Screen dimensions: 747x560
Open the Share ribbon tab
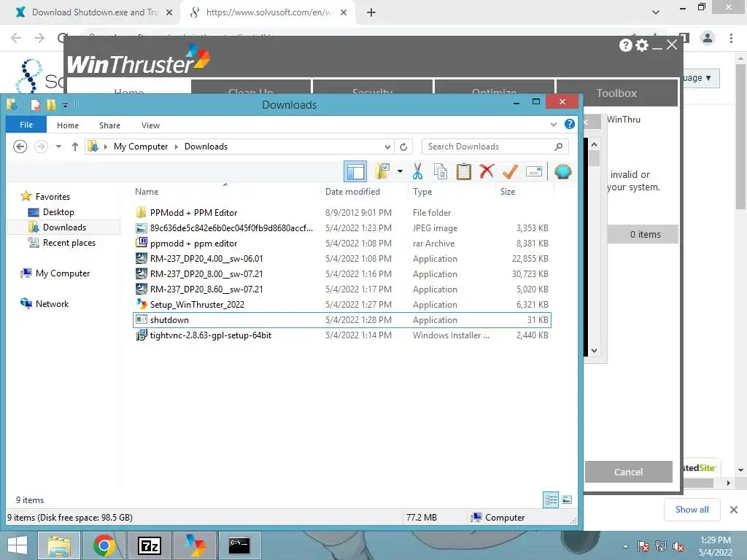point(109,125)
